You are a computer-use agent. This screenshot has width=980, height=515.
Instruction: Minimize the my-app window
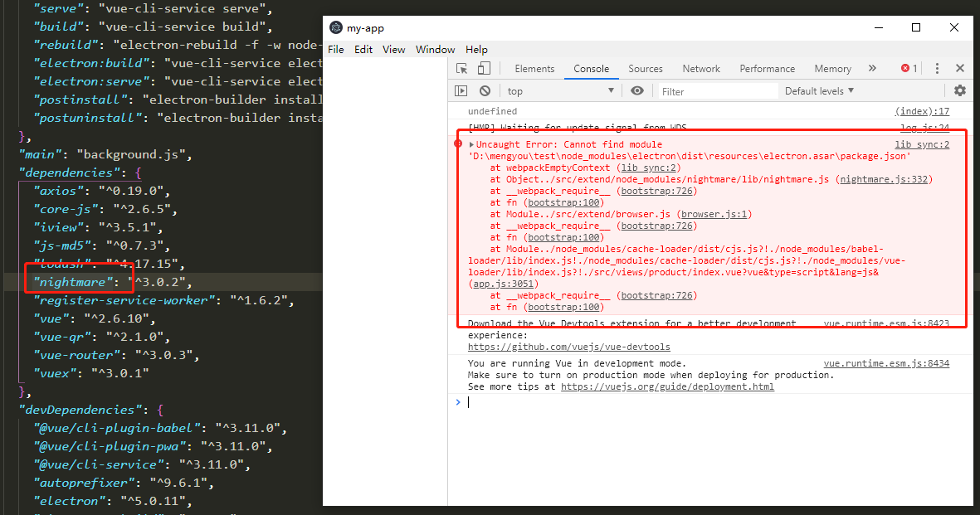[879, 27]
